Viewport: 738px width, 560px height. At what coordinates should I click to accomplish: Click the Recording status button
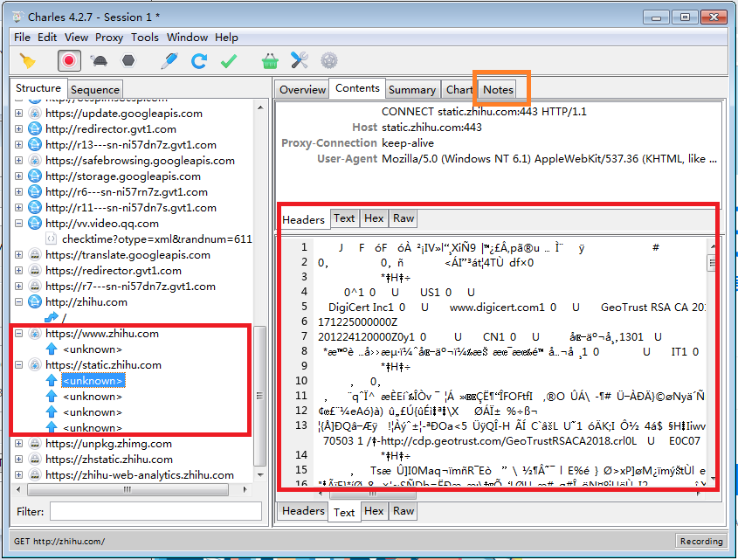click(x=701, y=541)
